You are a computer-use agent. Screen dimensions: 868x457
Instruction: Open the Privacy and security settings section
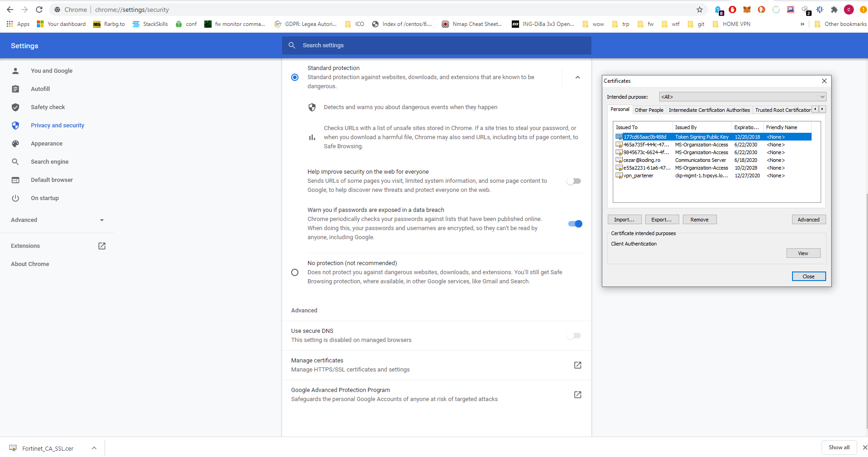(57, 125)
